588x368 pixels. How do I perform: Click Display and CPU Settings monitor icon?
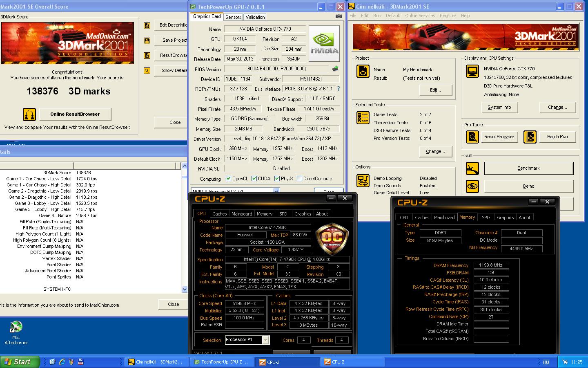tap(472, 71)
